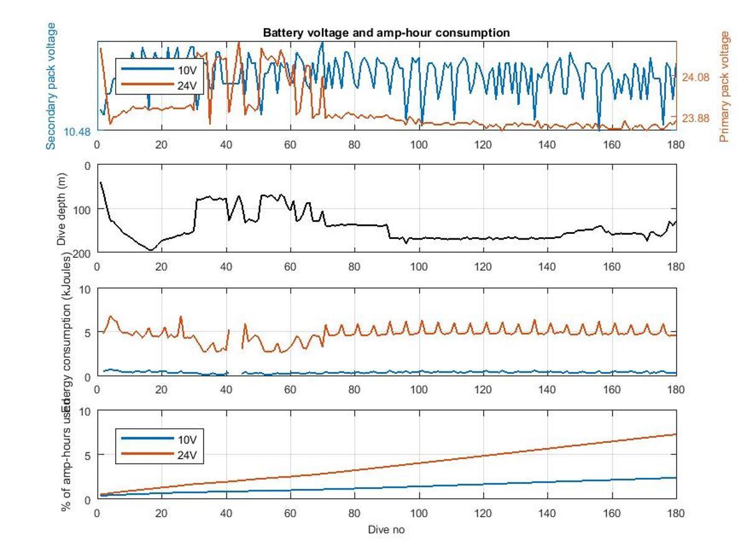The image size is (747, 560).
Task: Select "10V" text in the voltage plot legend
Action: pyautogui.click(x=188, y=70)
